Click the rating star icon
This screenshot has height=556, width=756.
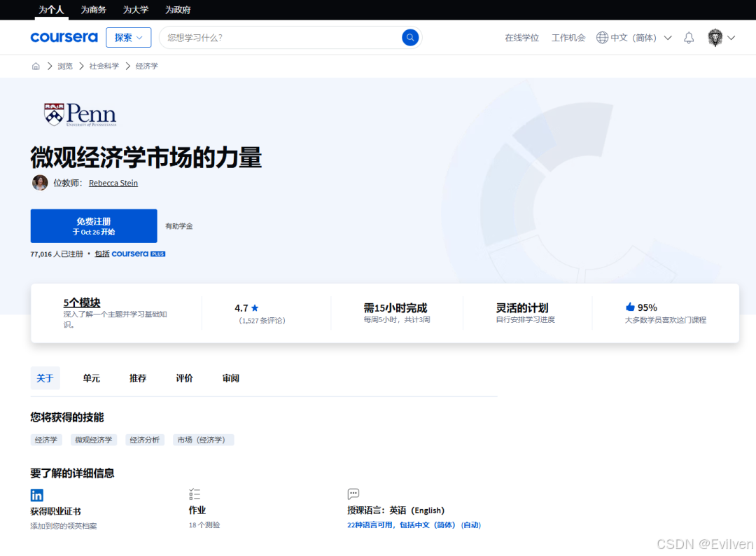[255, 307]
